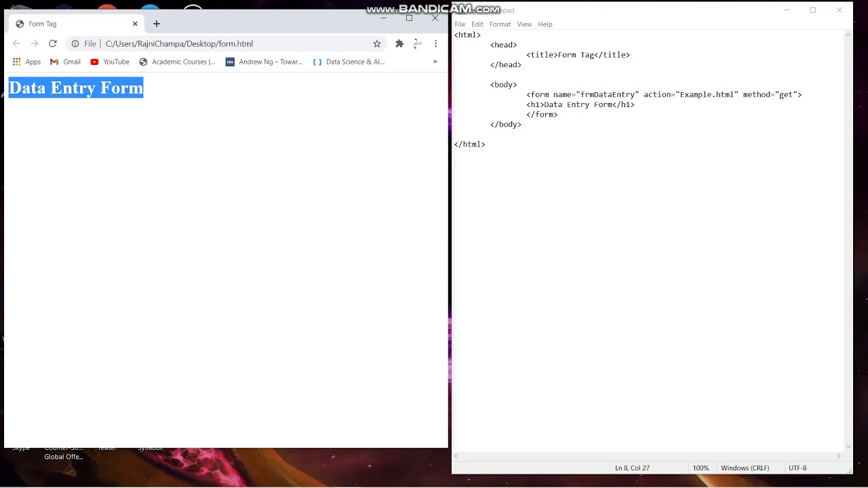Open Chrome three-dot menu

[x=436, y=43]
